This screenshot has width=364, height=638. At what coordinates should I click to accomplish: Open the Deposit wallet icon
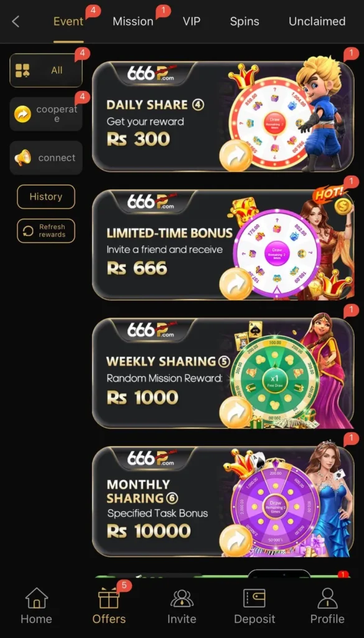pos(254,599)
